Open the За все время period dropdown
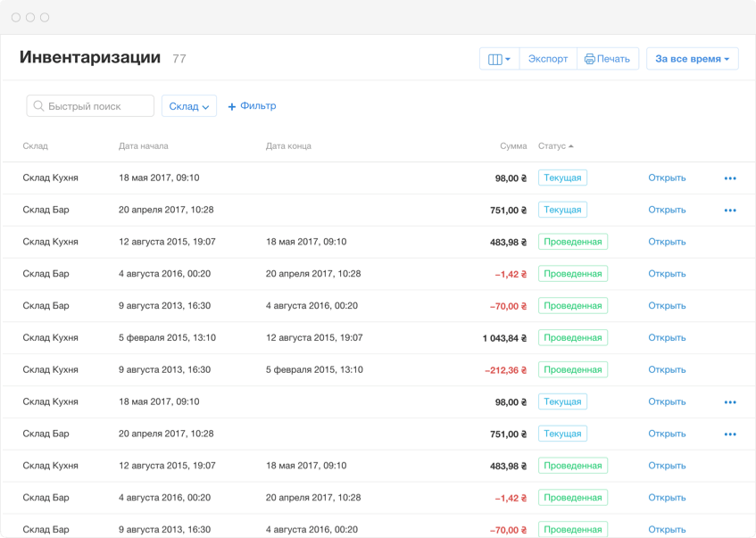This screenshot has width=756, height=538. 692,60
